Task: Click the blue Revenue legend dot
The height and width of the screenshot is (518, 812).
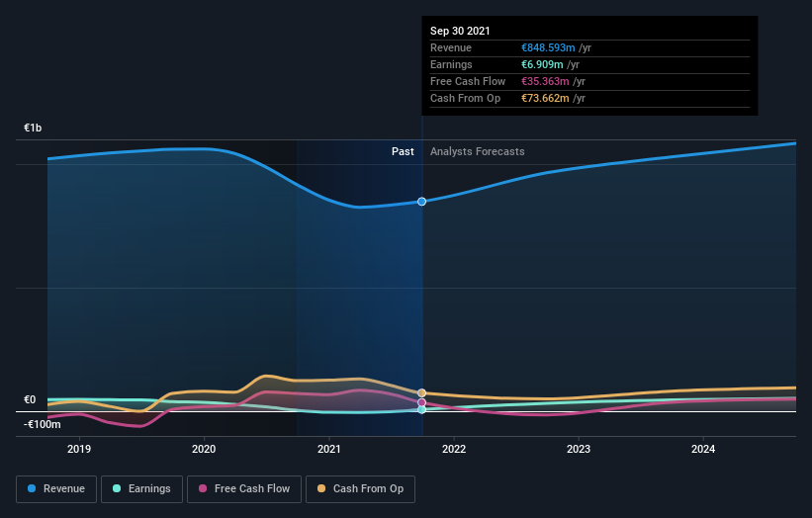Action: (32, 488)
